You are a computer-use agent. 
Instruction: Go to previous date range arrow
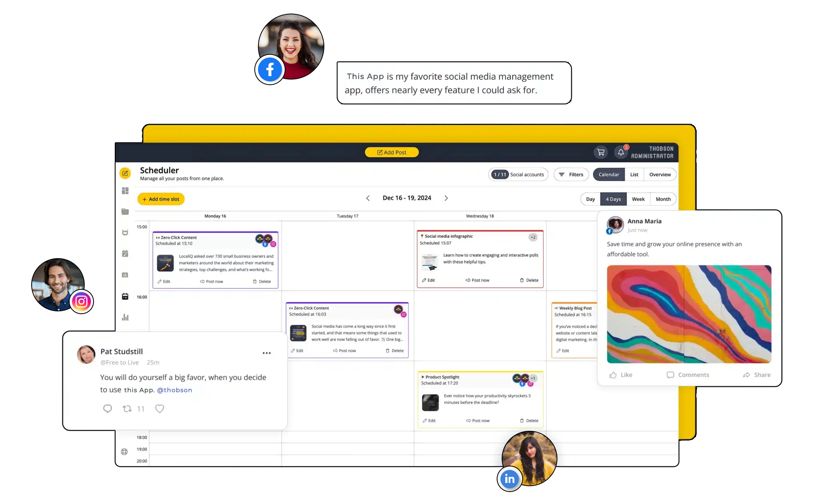pyautogui.click(x=368, y=198)
